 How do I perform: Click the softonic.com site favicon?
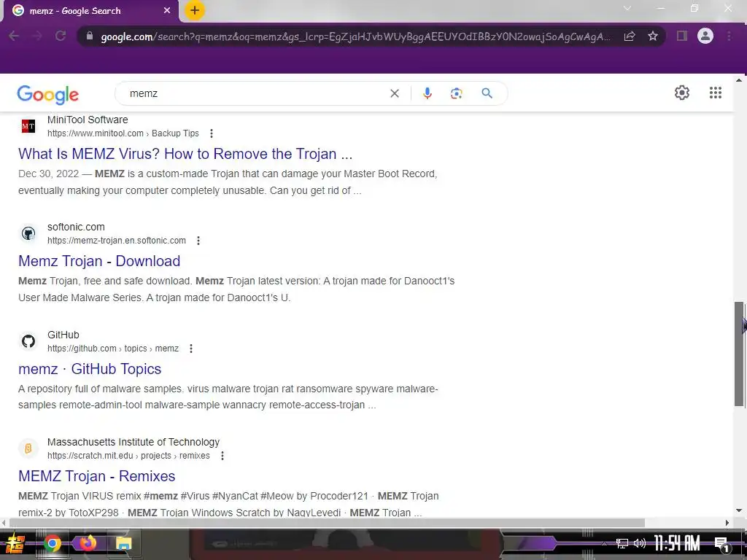pyautogui.click(x=28, y=233)
